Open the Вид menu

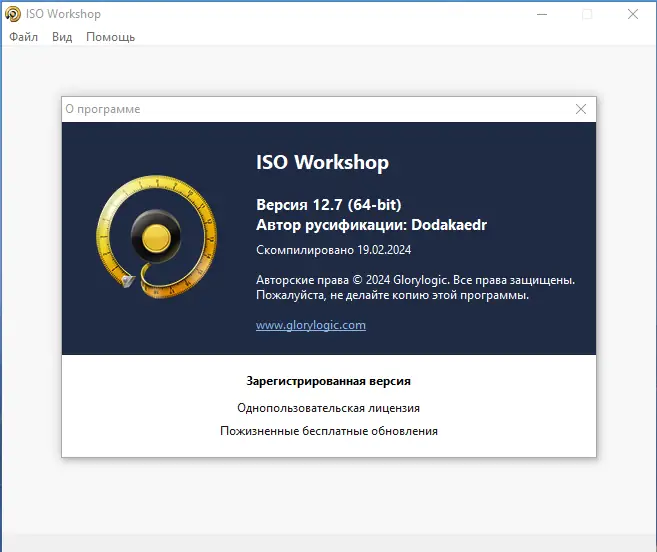(x=62, y=37)
